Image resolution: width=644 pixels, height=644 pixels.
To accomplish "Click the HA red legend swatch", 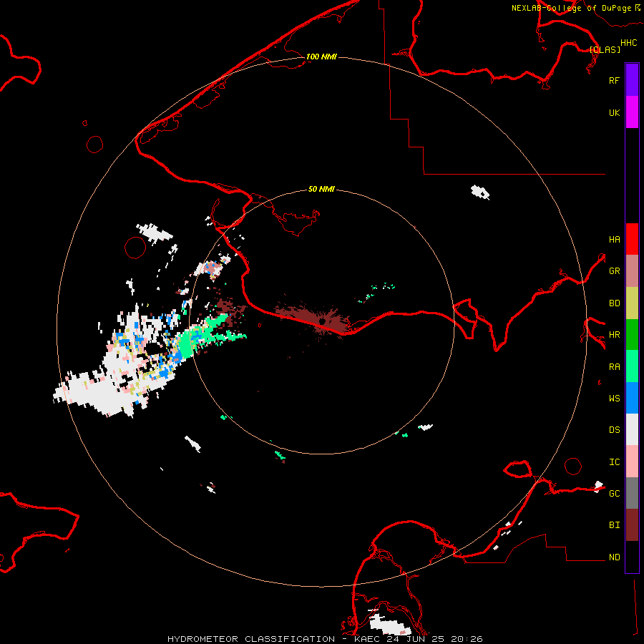I will pos(632,239).
